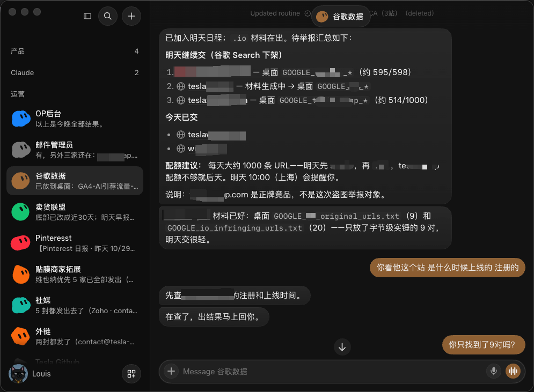The image size is (534, 392).
Task: Click globe icon in 今天已交 second bullet
Action: (x=181, y=149)
